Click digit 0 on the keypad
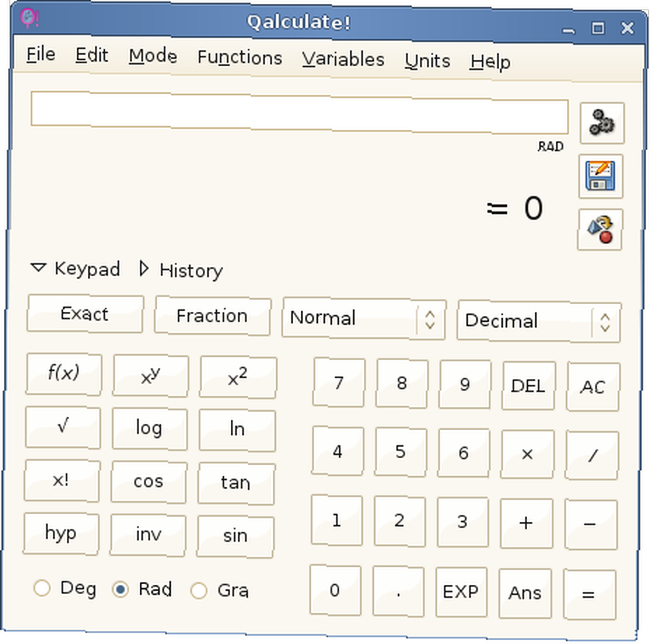Image resolution: width=650 pixels, height=644 pixels. 335,589
